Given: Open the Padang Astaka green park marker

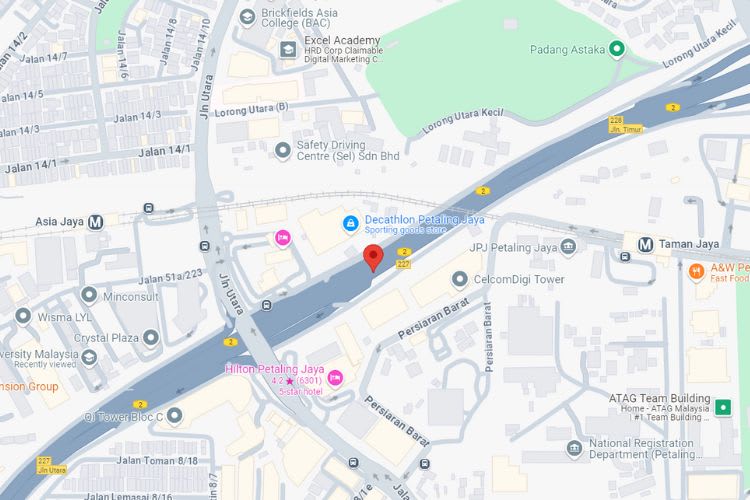Looking at the screenshot, I should pyautogui.click(x=617, y=49).
